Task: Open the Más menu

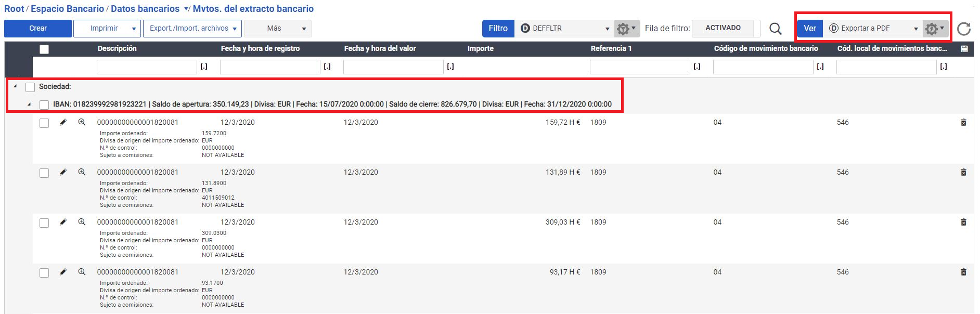Action: coord(277,29)
